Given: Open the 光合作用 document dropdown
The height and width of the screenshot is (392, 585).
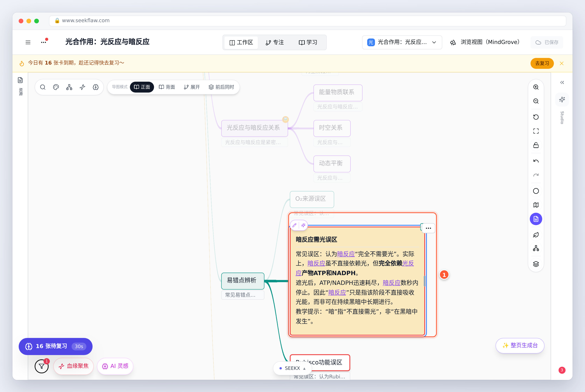Looking at the screenshot, I should 402,42.
